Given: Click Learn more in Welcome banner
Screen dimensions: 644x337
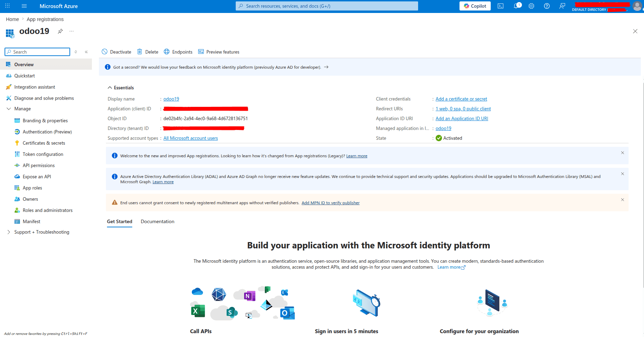Looking at the screenshot, I should point(357,156).
